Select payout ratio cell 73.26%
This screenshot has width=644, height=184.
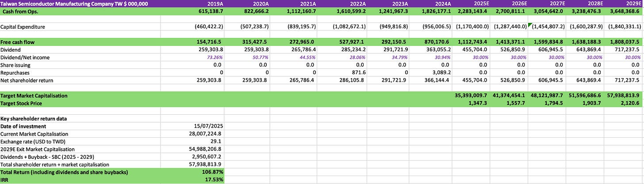point(214,57)
